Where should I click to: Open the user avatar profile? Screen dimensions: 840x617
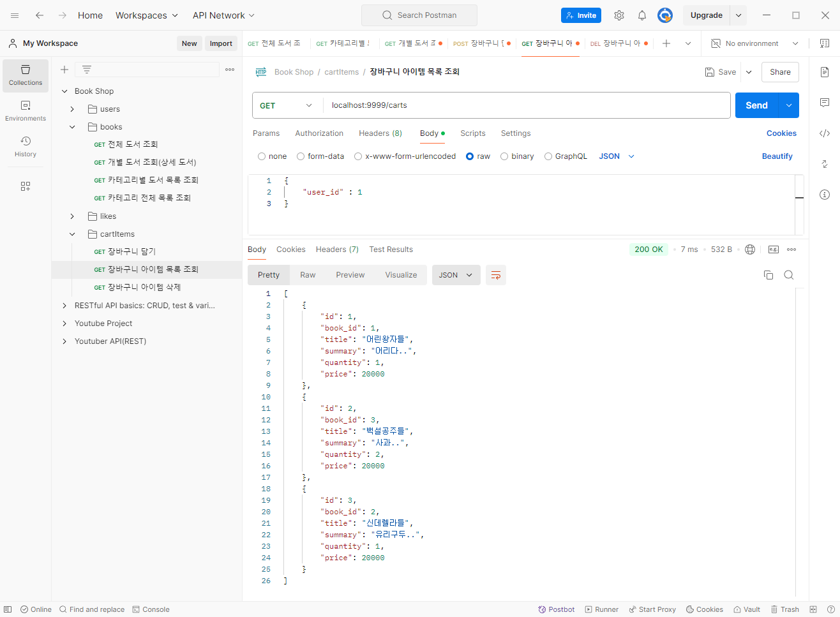coord(665,15)
